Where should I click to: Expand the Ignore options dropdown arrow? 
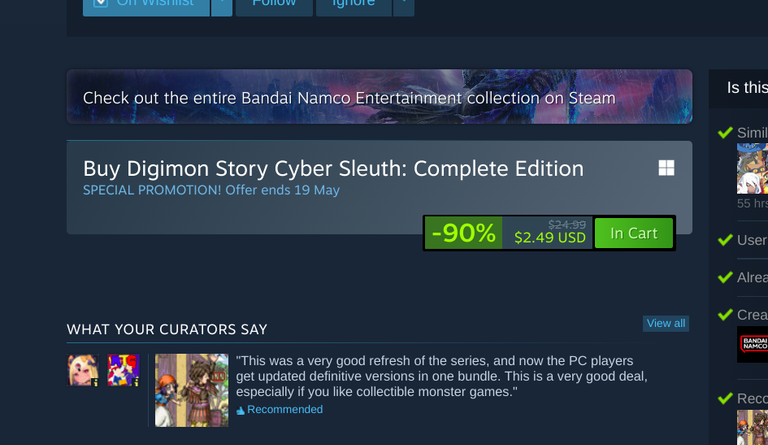404,7
